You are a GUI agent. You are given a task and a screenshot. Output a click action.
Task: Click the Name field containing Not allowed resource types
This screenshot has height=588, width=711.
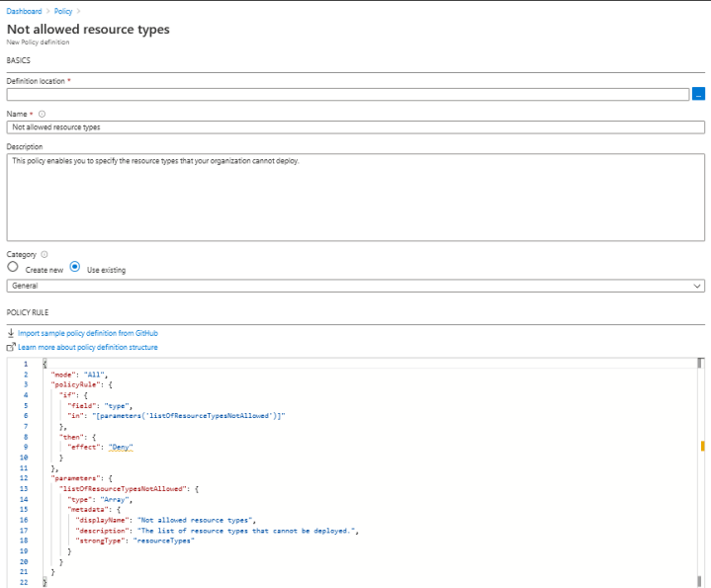click(356, 126)
